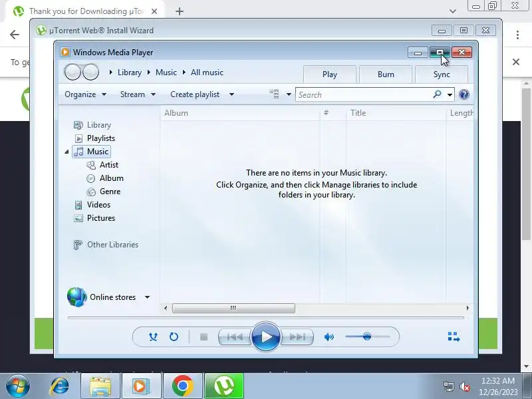Click the Stop playback button

[x=203, y=337]
